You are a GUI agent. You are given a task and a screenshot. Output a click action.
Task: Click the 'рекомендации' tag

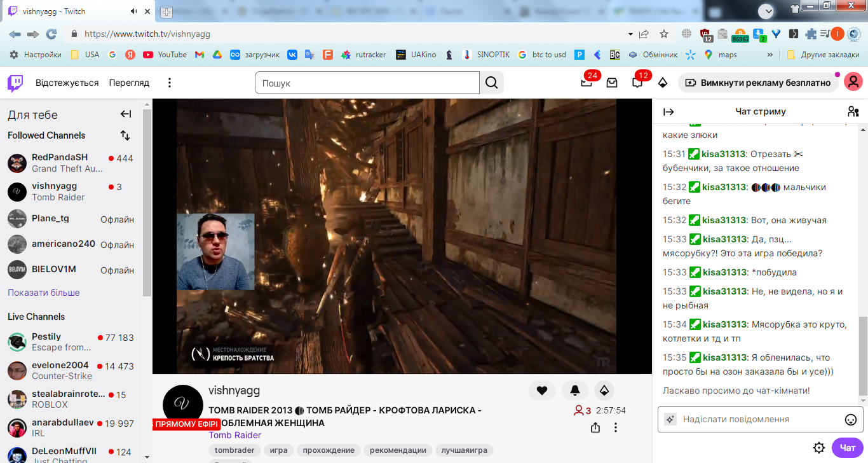[x=398, y=450]
